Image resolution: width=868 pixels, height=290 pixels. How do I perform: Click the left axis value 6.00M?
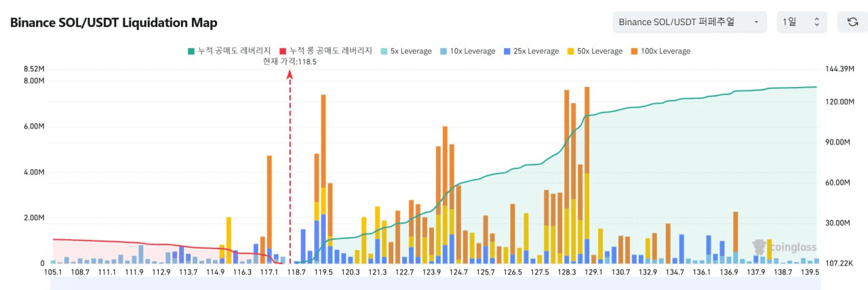click(33, 126)
